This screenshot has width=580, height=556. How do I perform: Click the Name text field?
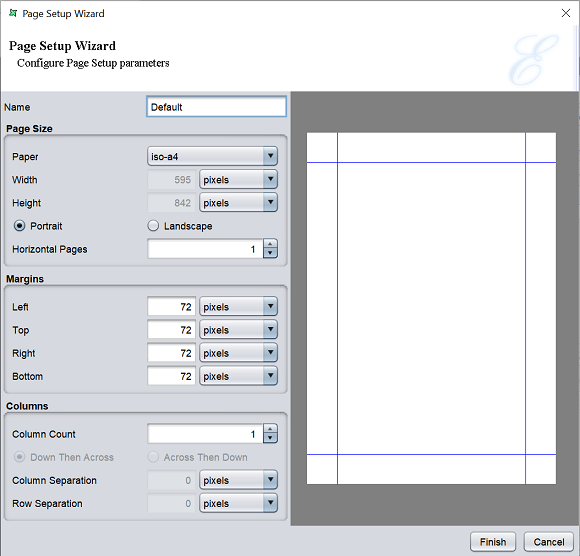(x=216, y=107)
